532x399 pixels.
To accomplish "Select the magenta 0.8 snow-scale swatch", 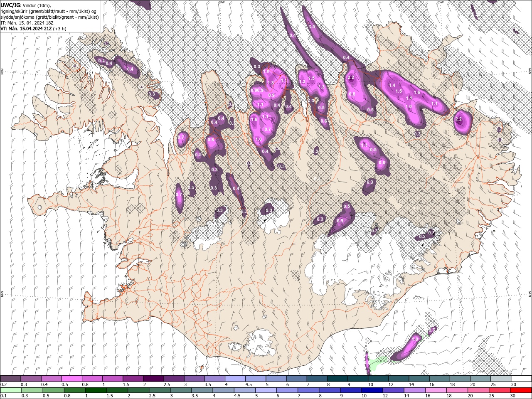I will click(x=92, y=379).
